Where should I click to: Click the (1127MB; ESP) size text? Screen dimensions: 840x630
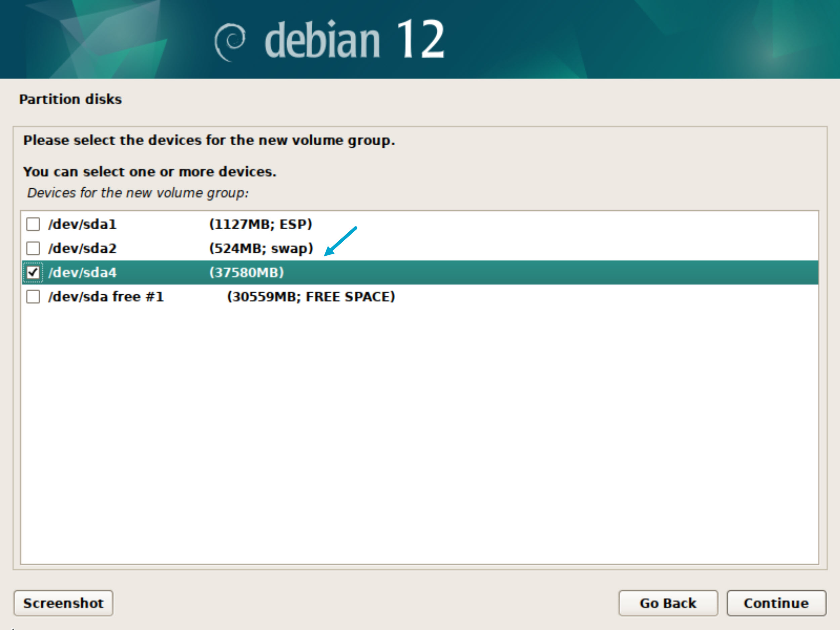(261, 224)
